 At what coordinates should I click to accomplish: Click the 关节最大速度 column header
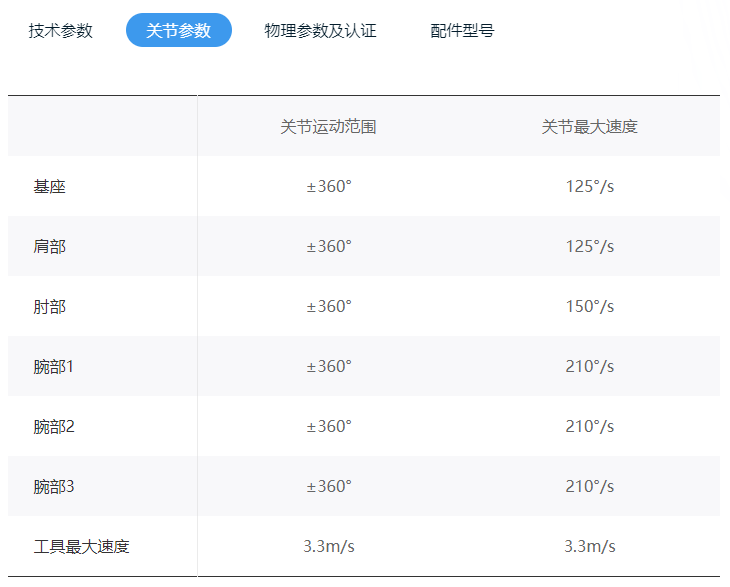[x=589, y=127]
